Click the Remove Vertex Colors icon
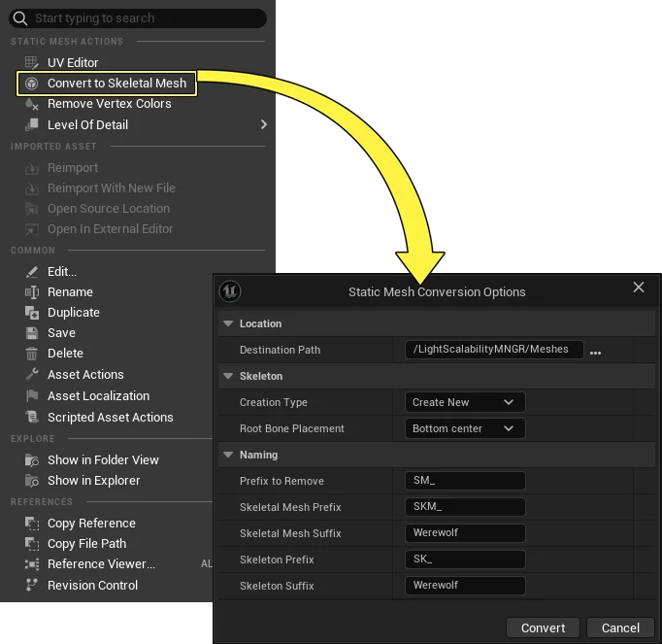Image resolution: width=662 pixels, height=644 pixels. 32,104
